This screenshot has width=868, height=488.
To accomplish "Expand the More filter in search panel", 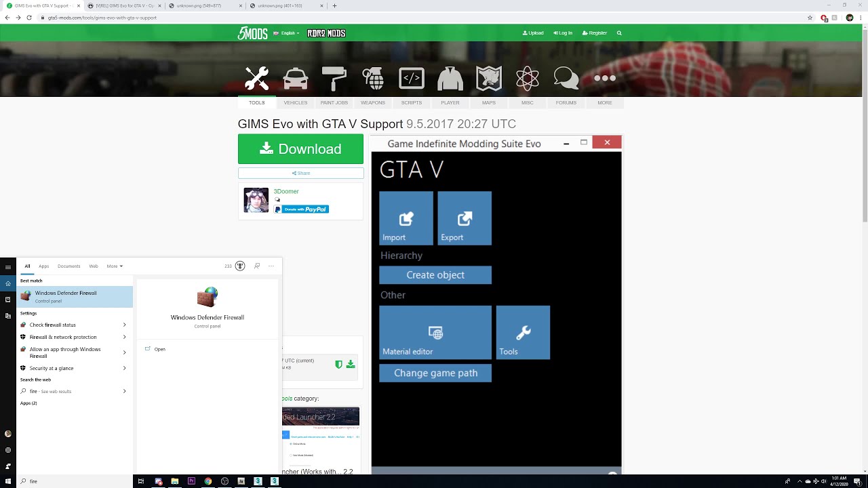I will pyautogui.click(x=115, y=266).
